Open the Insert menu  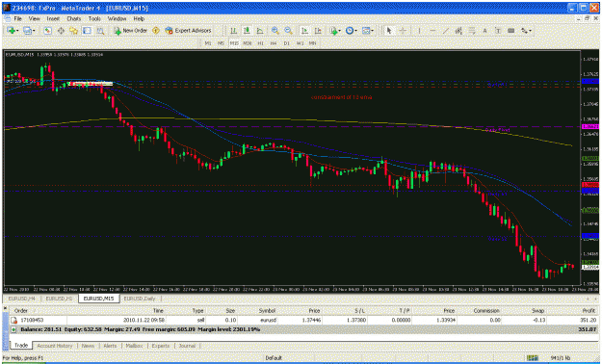tap(53, 18)
